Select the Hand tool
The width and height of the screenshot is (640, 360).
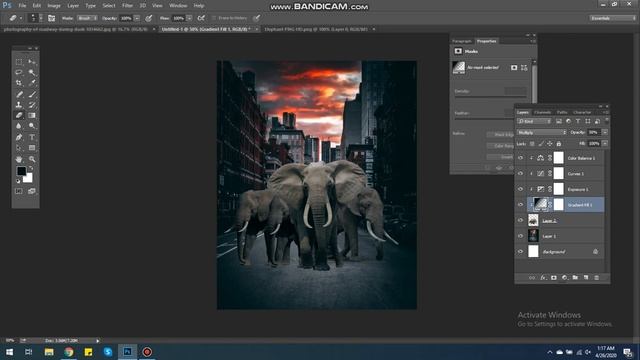[19, 159]
